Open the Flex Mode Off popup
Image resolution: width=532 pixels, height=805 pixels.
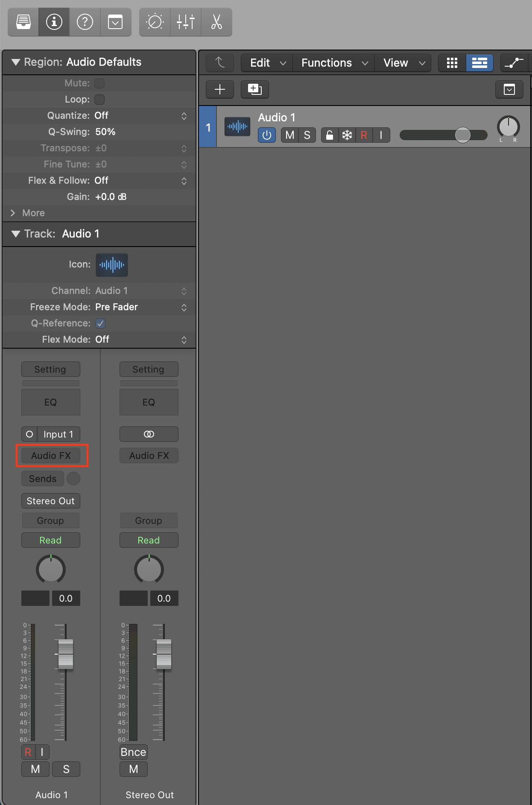141,340
